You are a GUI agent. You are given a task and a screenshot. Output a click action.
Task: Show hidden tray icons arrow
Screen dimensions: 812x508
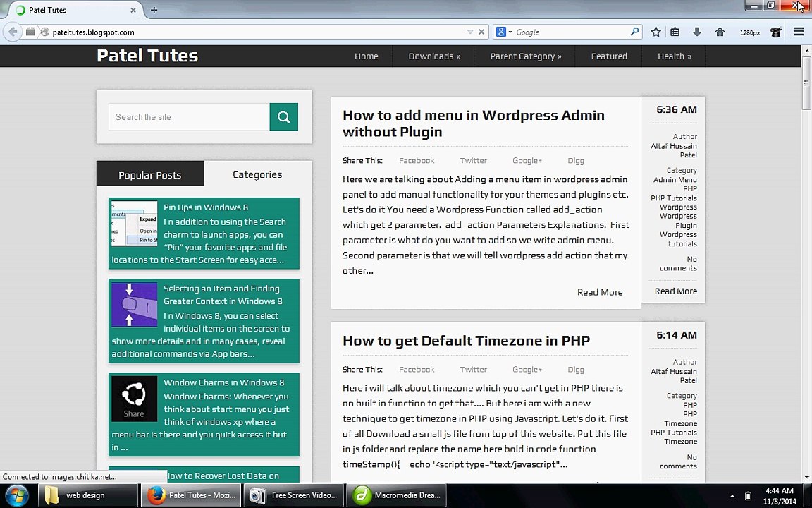[732, 496]
